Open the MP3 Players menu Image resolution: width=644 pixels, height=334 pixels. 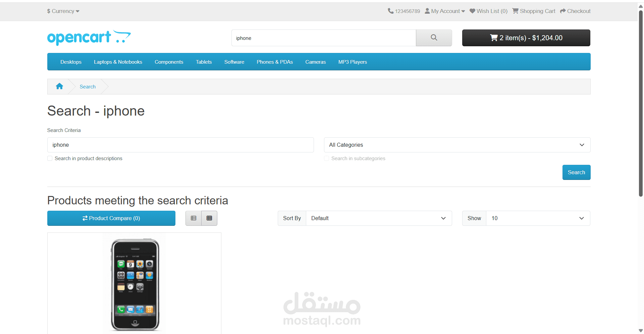point(353,62)
